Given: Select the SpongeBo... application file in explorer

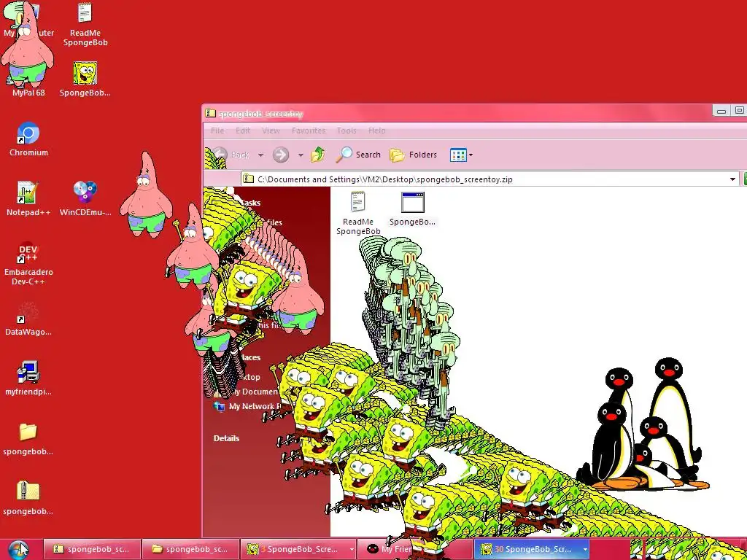Looking at the screenshot, I should coord(413,209).
